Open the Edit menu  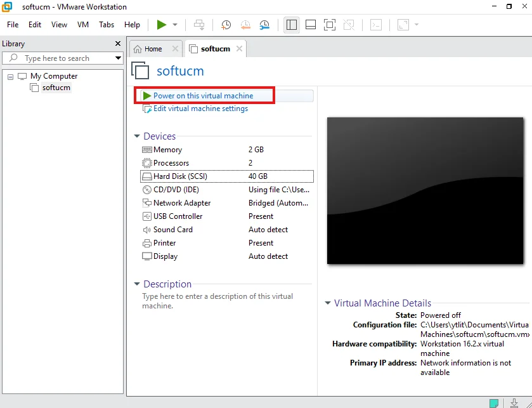point(35,25)
